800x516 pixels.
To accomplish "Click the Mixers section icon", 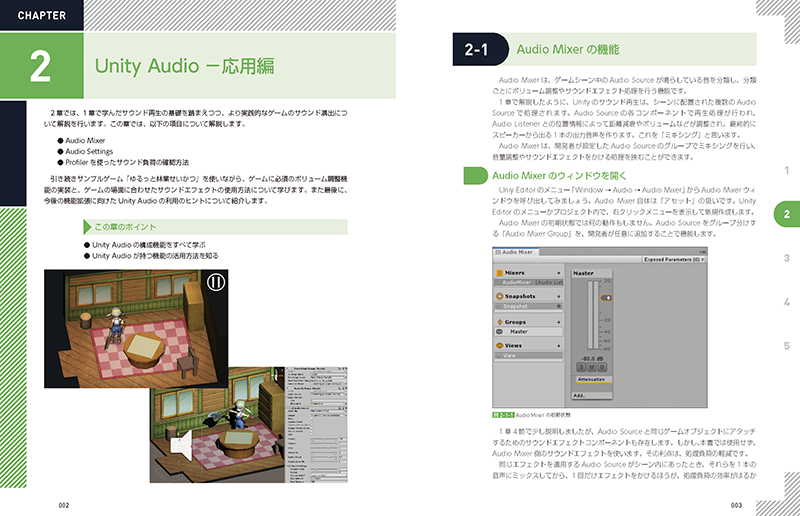I will tap(499, 272).
